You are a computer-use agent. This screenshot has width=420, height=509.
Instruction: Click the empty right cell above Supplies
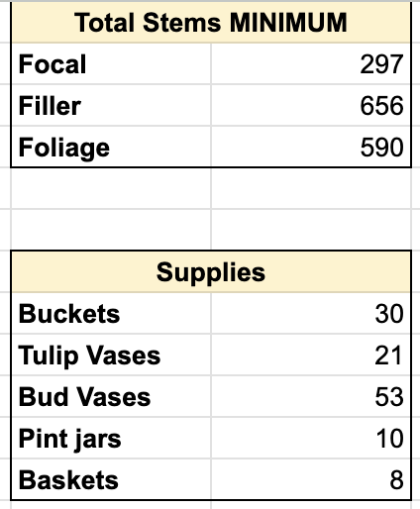coord(311,230)
